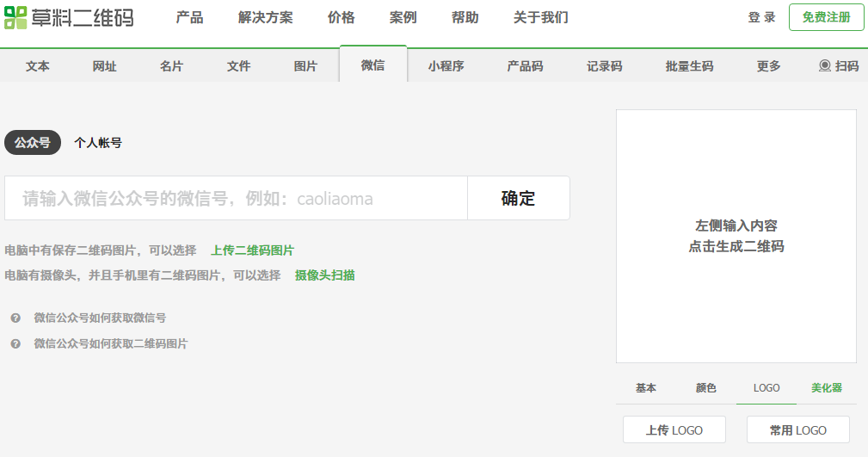This screenshot has width=868, height=457.
Task: Click the scan icon beside 扫码
Action: point(825,66)
